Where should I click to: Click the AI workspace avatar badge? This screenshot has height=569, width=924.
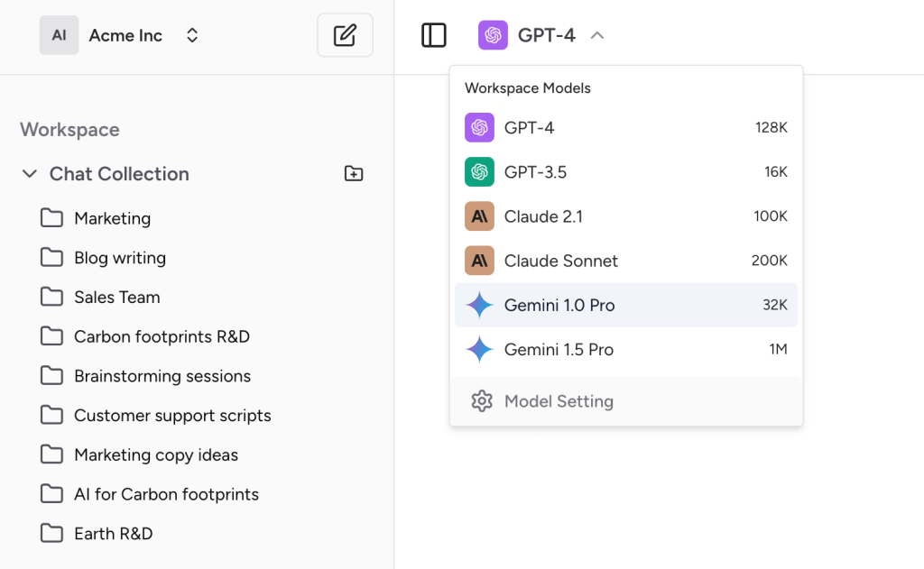[59, 35]
